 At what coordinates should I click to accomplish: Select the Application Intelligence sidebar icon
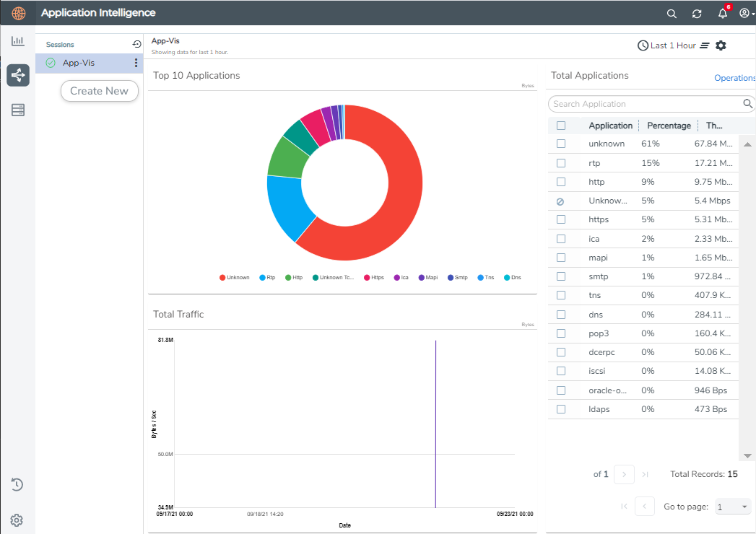pos(18,75)
